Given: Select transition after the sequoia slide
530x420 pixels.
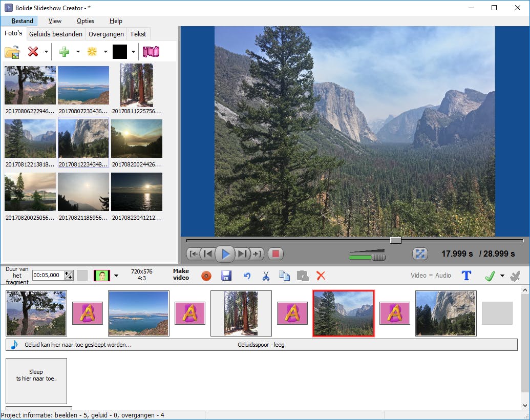Looking at the screenshot, I should tap(292, 313).
